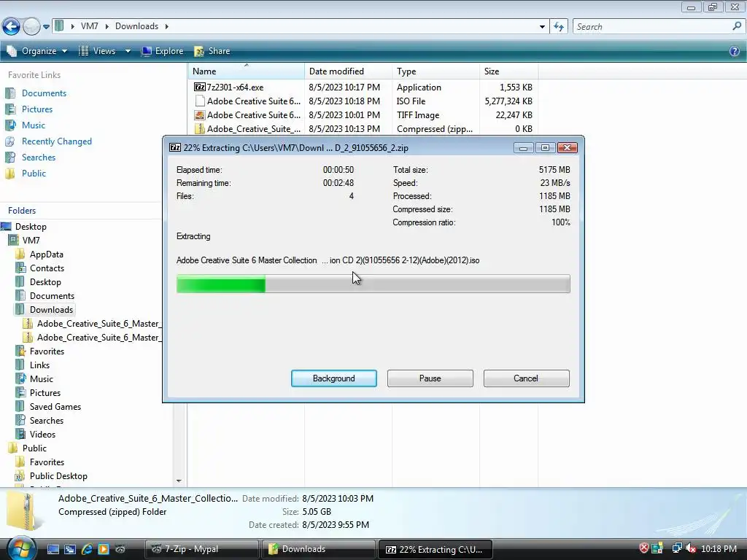Click the Windows Start orb
This screenshot has width=747, height=560.
click(x=21, y=548)
